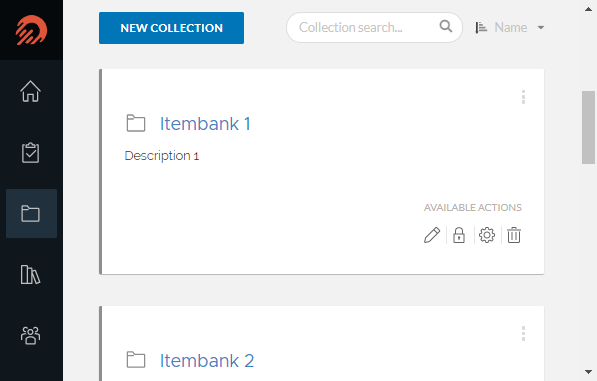This screenshot has width=597, height=381.
Task: Select the folder collections sidebar icon
Action: [30, 214]
